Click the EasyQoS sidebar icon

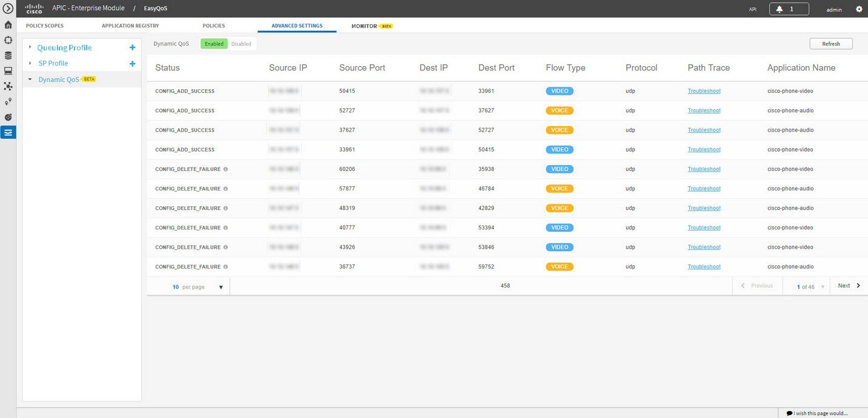(x=8, y=132)
